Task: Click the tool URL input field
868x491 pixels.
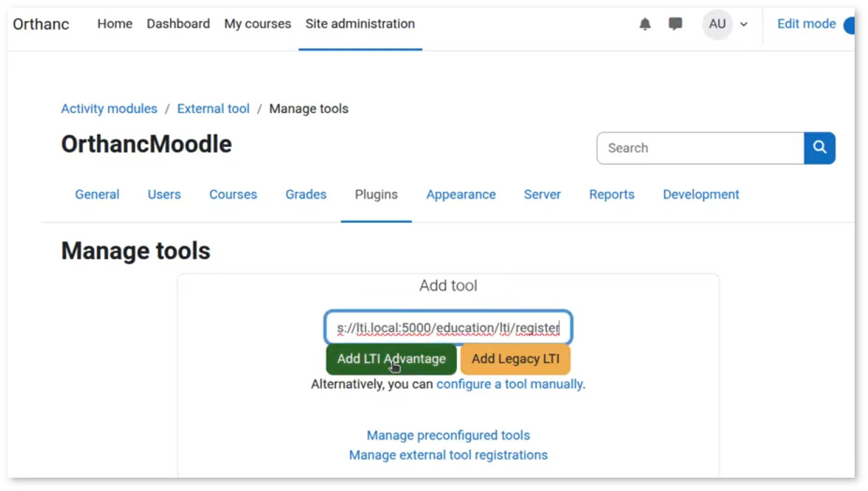Action: [x=448, y=328]
